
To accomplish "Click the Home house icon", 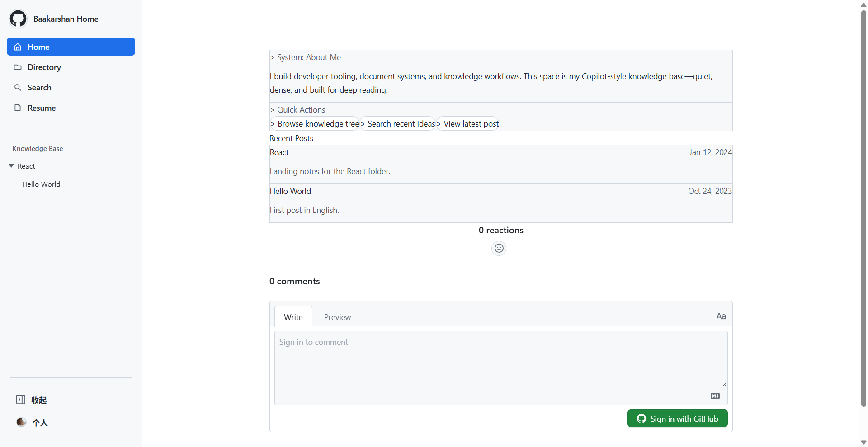I will point(18,47).
